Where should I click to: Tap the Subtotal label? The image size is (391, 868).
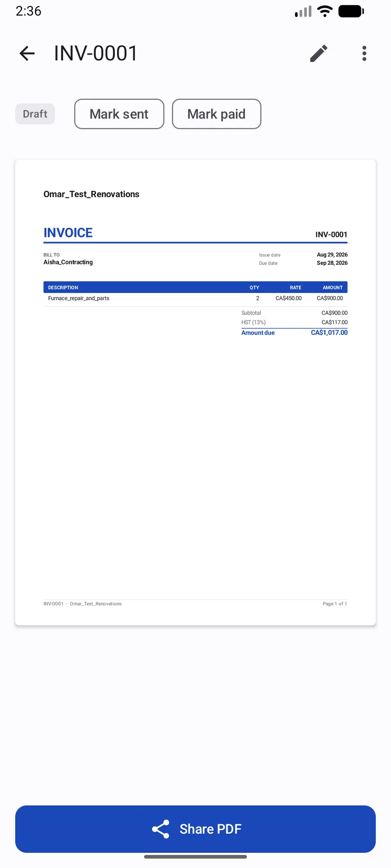(251, 313)
